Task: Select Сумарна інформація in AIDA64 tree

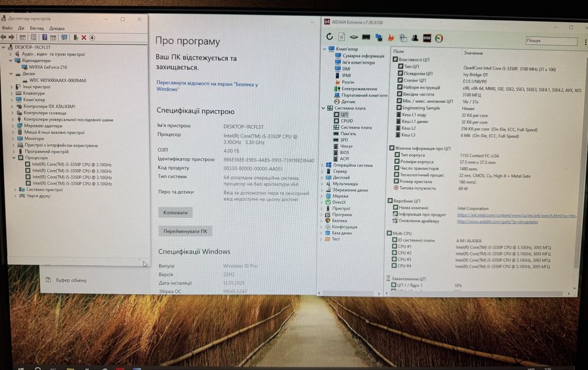Action: tap(359, 56)
